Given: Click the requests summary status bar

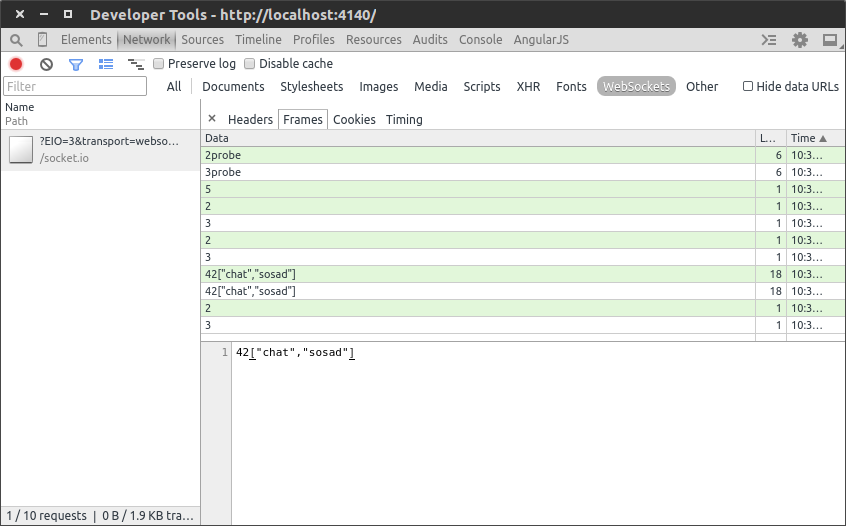Looking at the screenshot, I should click(100, 516).
